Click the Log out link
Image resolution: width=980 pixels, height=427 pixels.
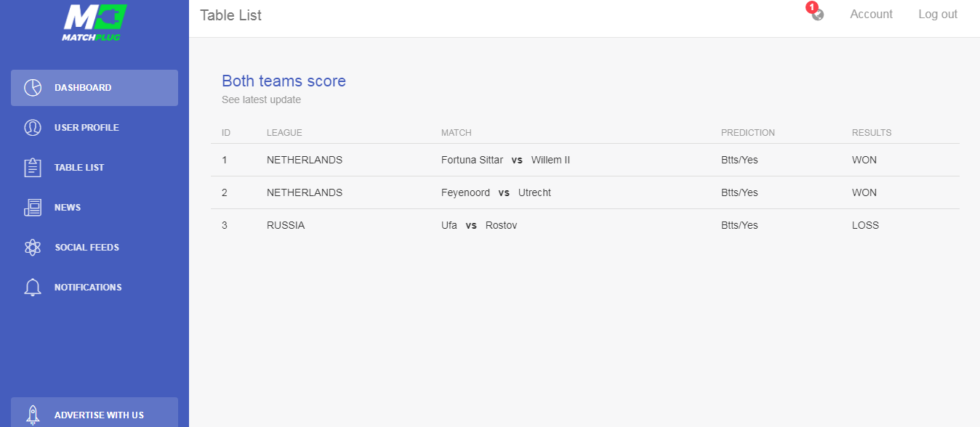(x=938, y=15)
